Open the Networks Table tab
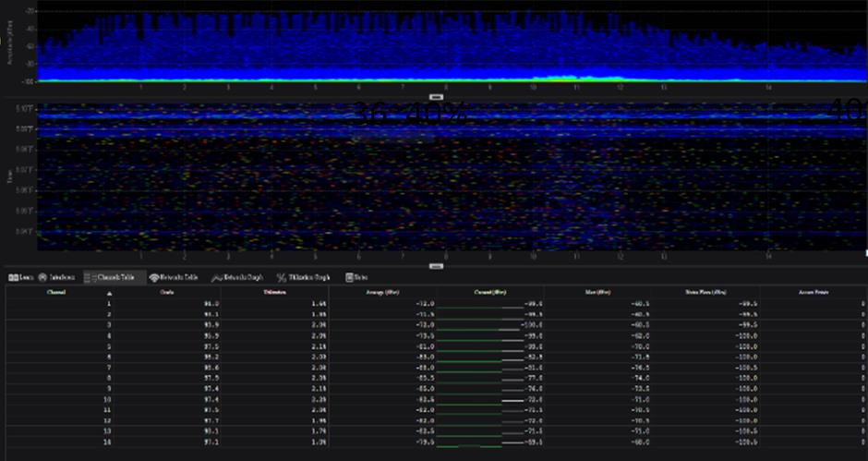The width and height of the screenshot is (868, 461). [x=174, y=277]
